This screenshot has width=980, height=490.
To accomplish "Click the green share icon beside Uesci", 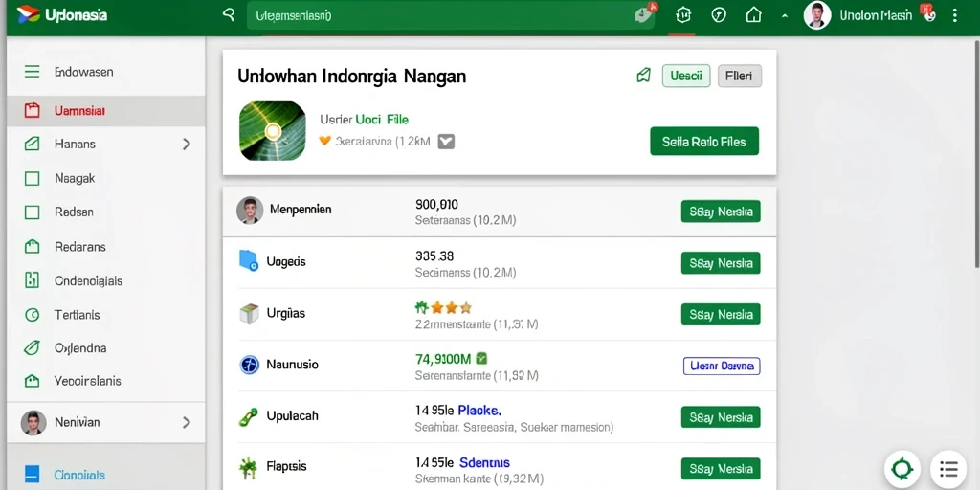I will pos(643,77).
